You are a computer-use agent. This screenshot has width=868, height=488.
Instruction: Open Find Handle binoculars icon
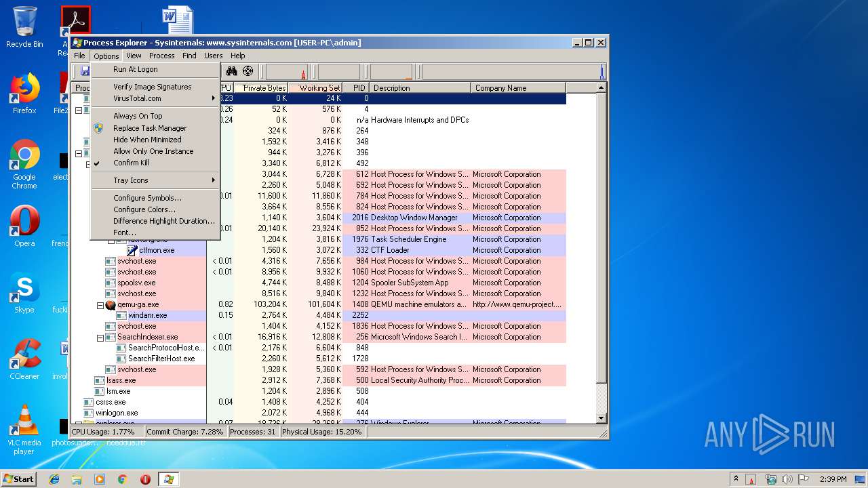pyautogui.click(x=231, y=71)
